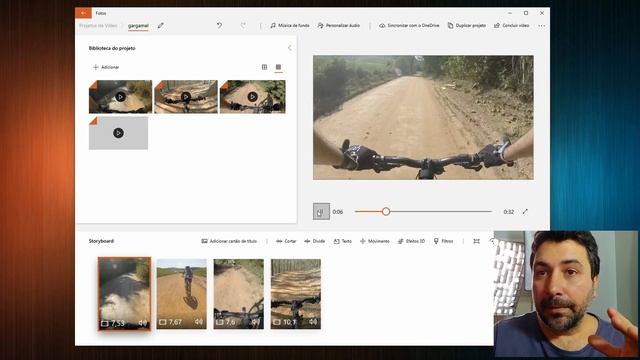Viewport: 640px width, 360px height.
Task: Minimize the Fotos window
Action: click(x=510, y=13)
